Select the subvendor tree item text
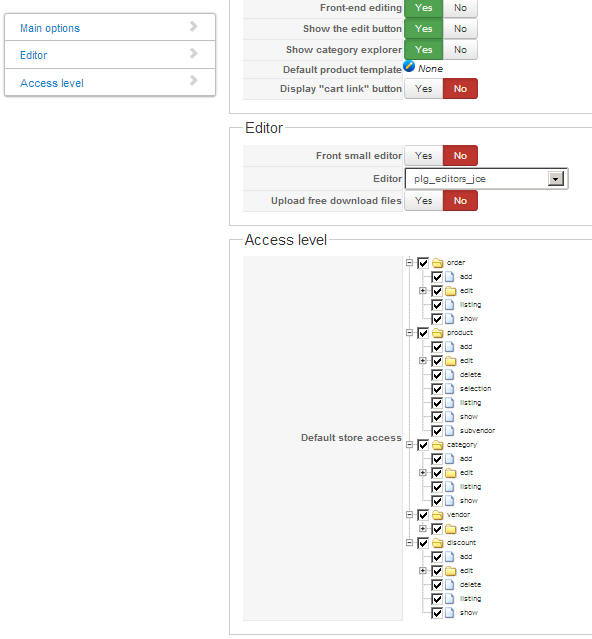Screen dimensions: 592x639 (x=478, y=431)
